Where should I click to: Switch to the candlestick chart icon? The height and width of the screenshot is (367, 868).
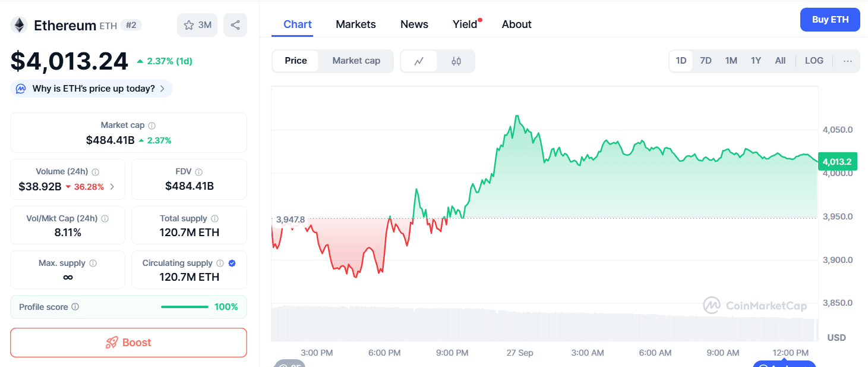coord(456,61)
